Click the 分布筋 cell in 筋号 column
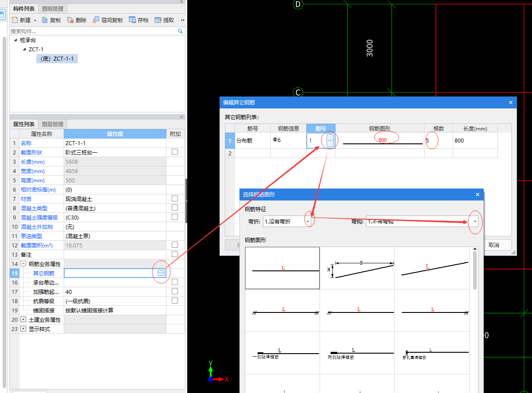The height and width of the screenshot is (393, 532). (x=253, y=140)
